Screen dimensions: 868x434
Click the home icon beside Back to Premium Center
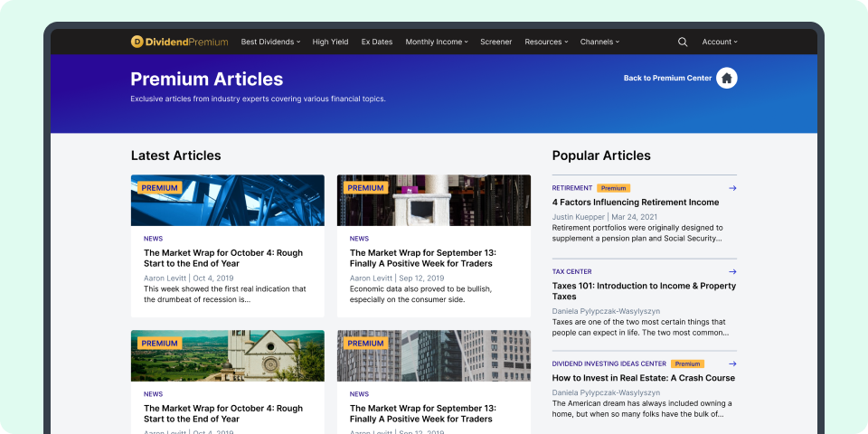727,78
